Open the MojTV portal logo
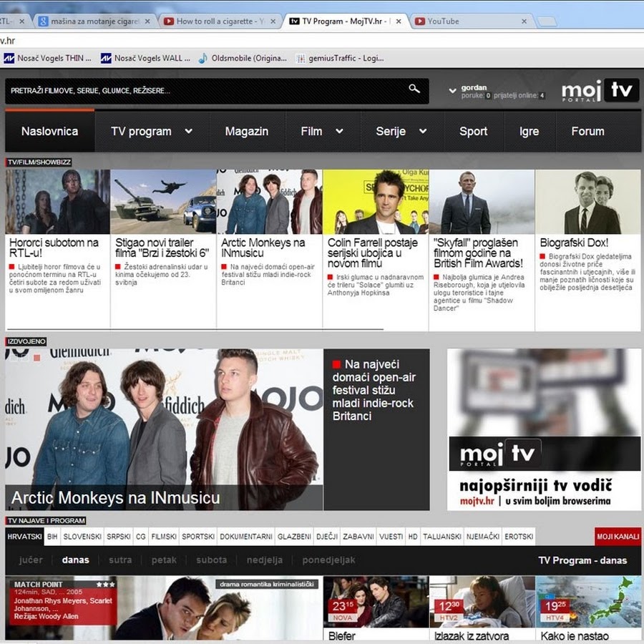644x644 pixels. 600,90
